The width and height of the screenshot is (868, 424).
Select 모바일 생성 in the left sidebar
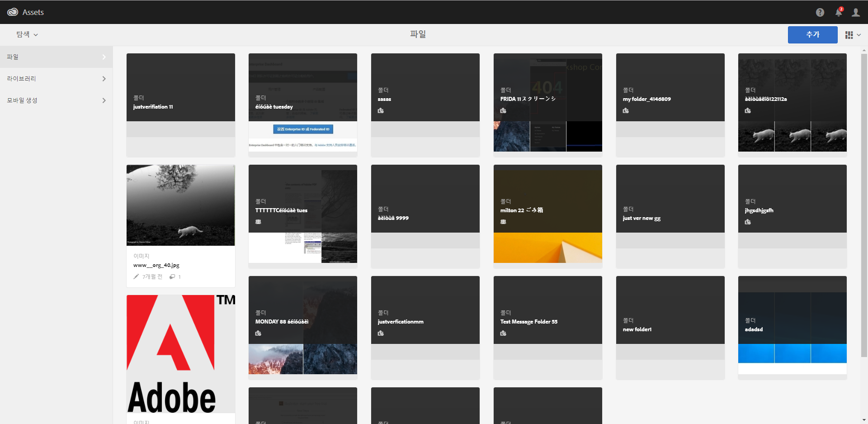point(56,100)
